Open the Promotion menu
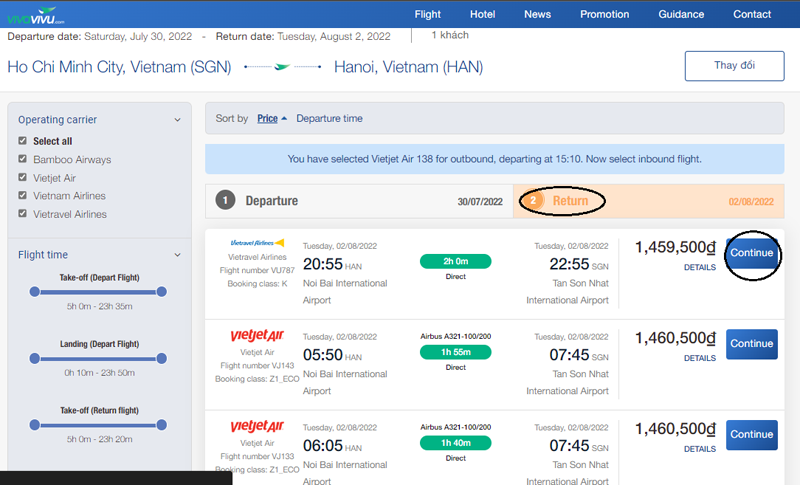The height and width of the screenshot is (485, 800). (x=605, y=14)
